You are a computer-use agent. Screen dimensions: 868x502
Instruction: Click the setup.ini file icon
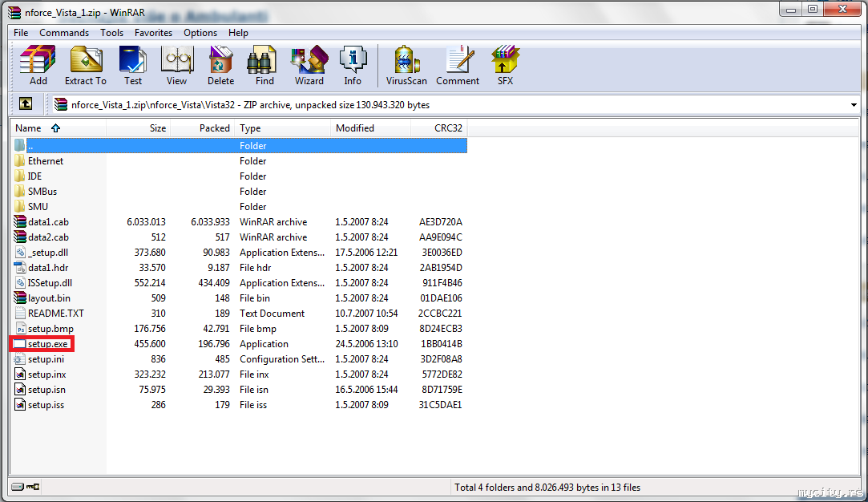pyautogui.click(x=20, y=359)
